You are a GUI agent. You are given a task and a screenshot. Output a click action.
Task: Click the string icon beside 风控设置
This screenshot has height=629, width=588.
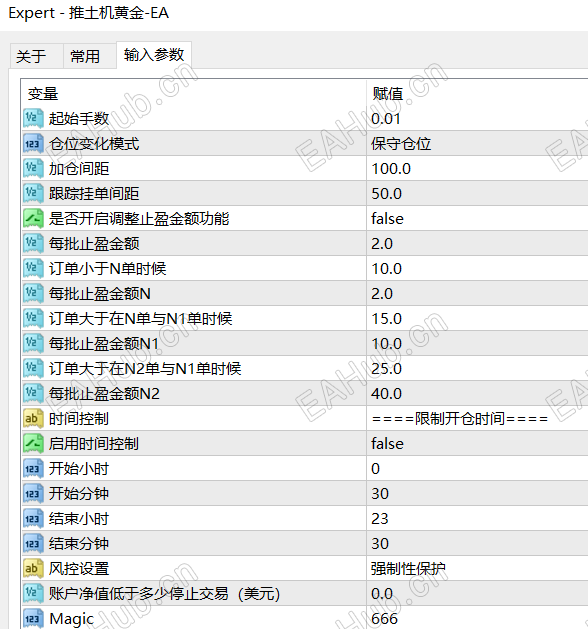pyautogui.click(x=33, y=568)
